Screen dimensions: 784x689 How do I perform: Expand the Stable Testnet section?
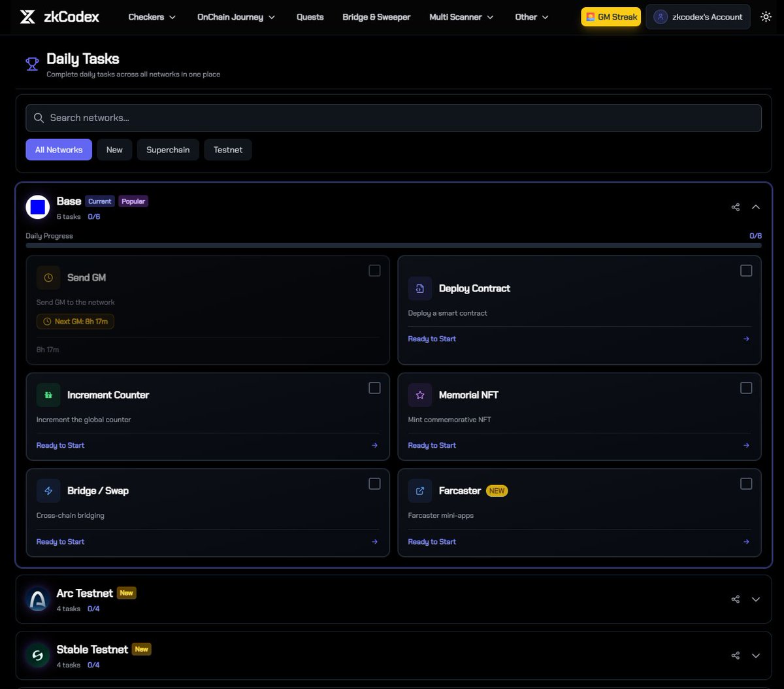point(756,656)
